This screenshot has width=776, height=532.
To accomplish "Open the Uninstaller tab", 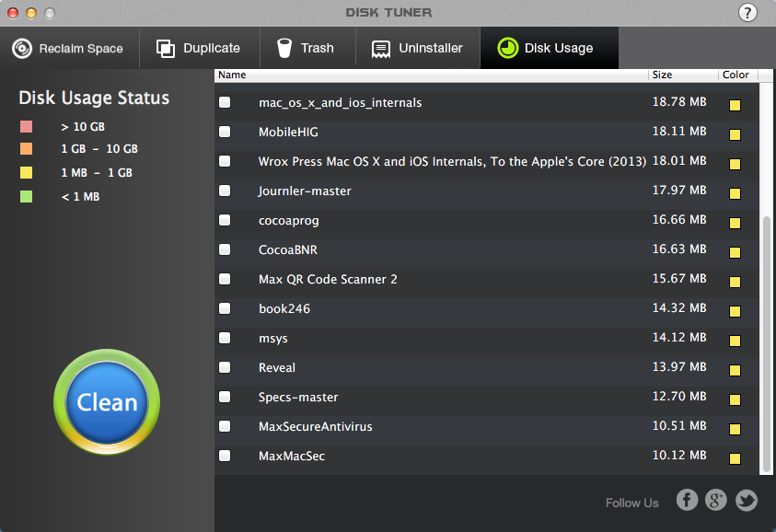I will [418, 48].
